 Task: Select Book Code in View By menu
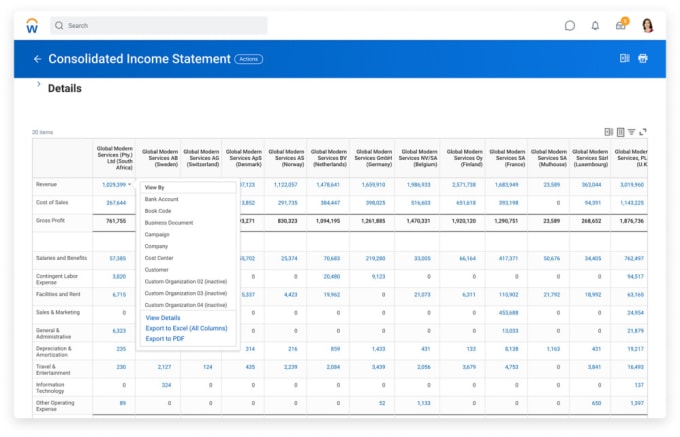[x=158, y=211]
